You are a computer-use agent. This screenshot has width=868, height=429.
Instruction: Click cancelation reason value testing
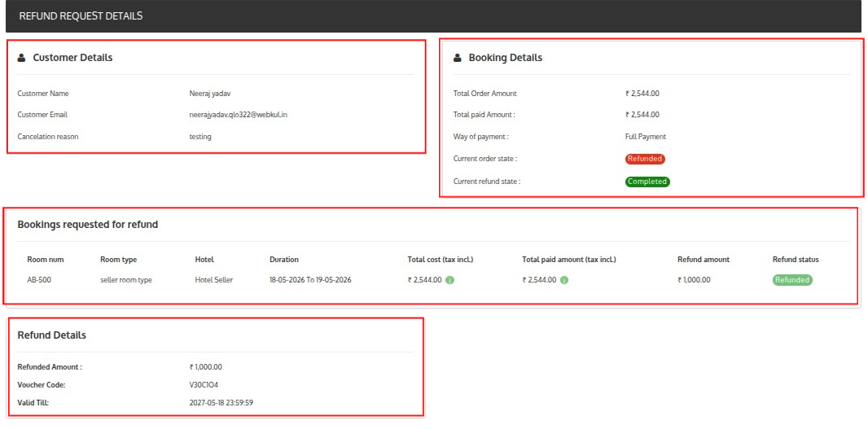pyautogui.click(x=199, y=137)
